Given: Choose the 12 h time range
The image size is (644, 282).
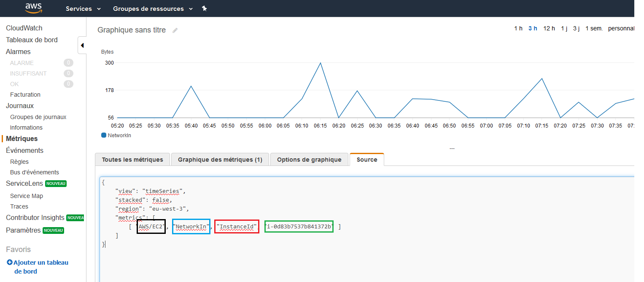Looking at the screenshot, I should 549,28.
